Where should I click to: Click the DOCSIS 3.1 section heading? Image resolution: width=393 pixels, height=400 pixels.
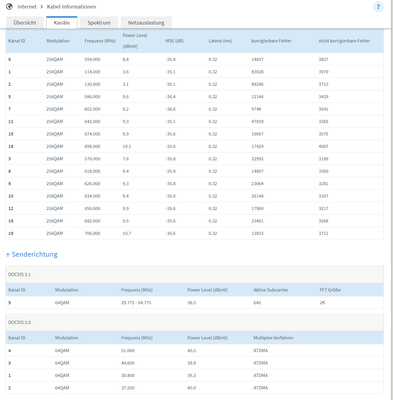pyautogui.click(x=19, y=274)
